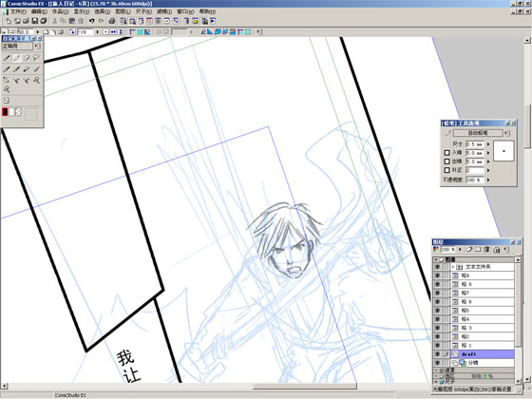Click the Save icon in main toolbar

click(34, 21)
